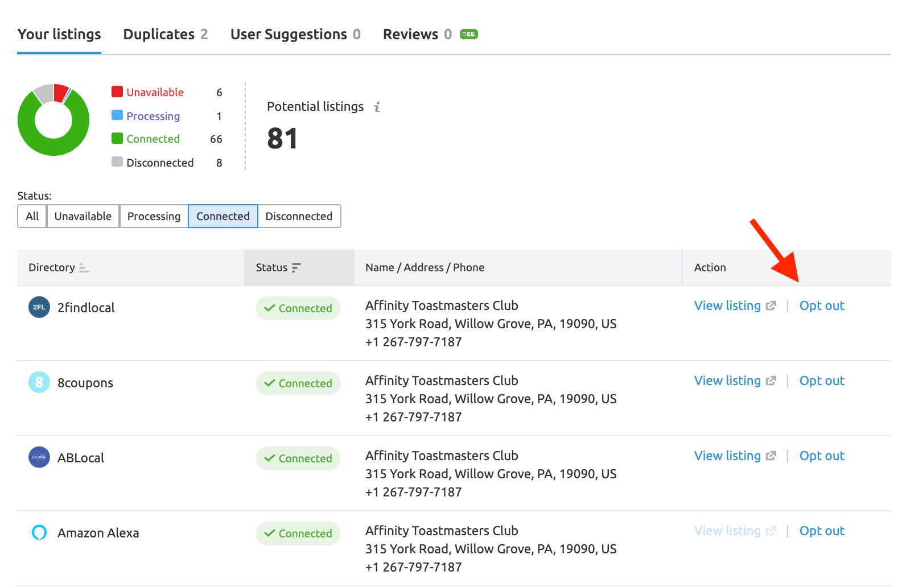Screen dimensions: 898x588
Task: Click the Amazon Alexa directory logo
Action: coord(39,532)
